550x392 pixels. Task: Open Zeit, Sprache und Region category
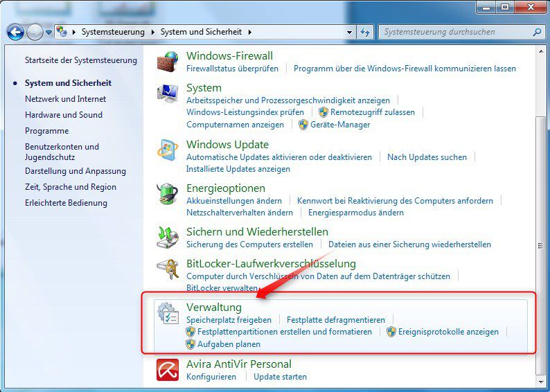click(70, 187)
